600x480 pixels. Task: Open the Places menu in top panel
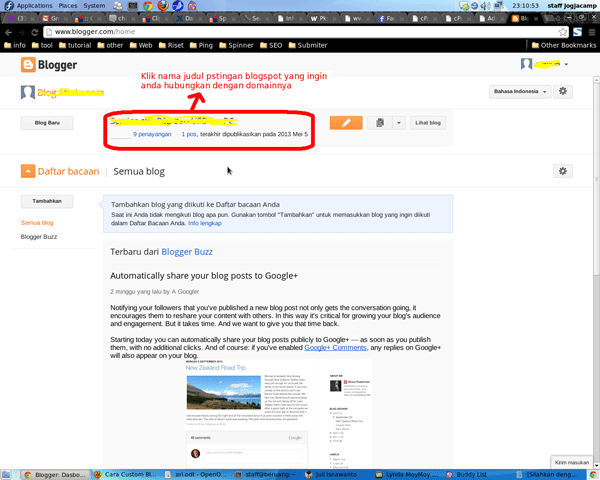pyautogui.click(x=68, y=5)
